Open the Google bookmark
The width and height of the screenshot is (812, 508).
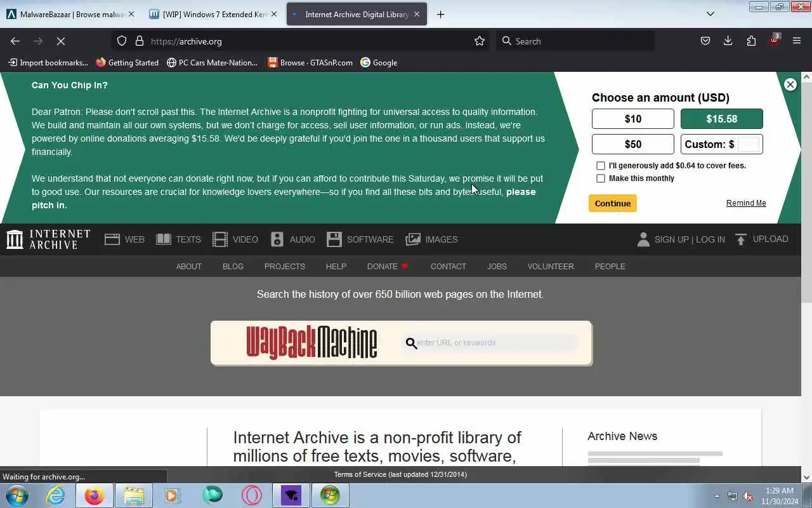(379, 62)
